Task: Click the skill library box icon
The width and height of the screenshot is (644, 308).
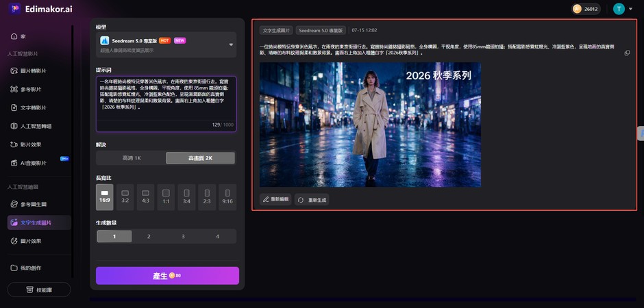Action: [x=29, y=290]
